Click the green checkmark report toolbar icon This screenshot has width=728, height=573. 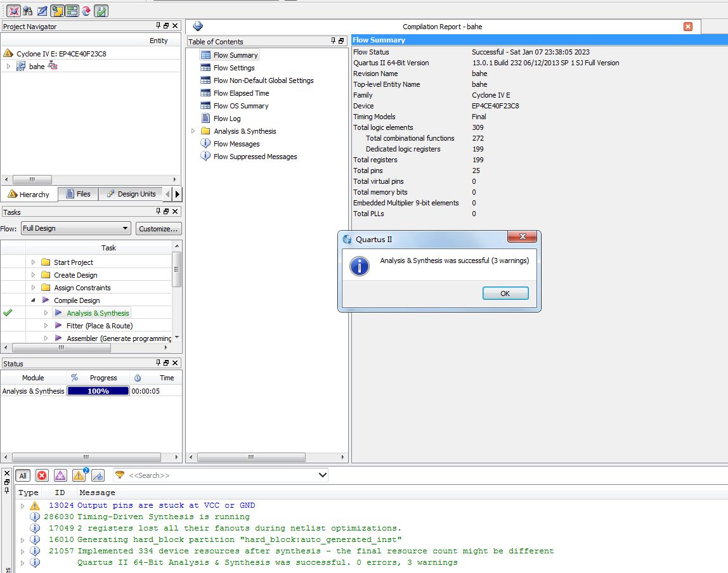click(x=101, y=11)
